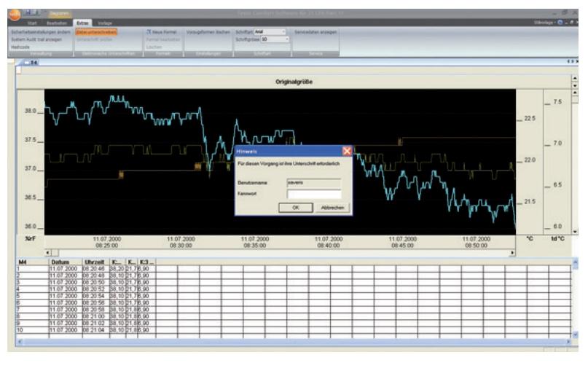Click Abbrechen in the signature dialog
The width and height of the screenshot is (588, 368).
(x=332, y=208)
